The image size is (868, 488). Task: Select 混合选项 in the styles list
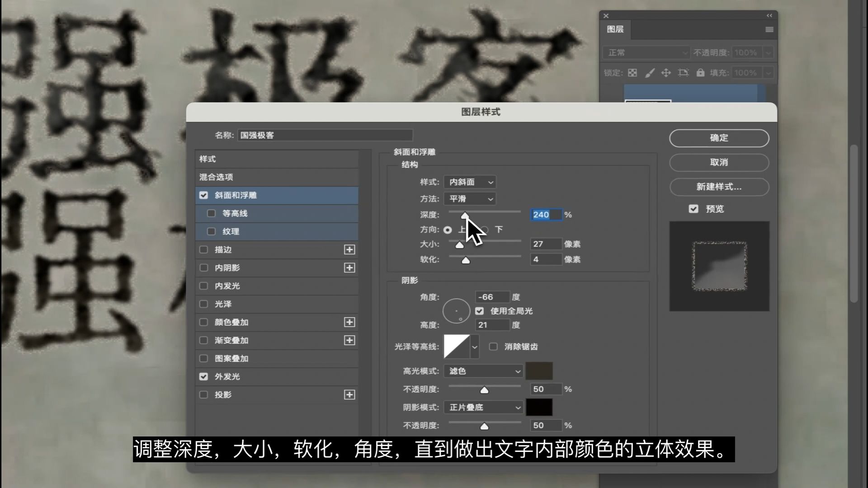pyautogui.click(x=216, y=177)
